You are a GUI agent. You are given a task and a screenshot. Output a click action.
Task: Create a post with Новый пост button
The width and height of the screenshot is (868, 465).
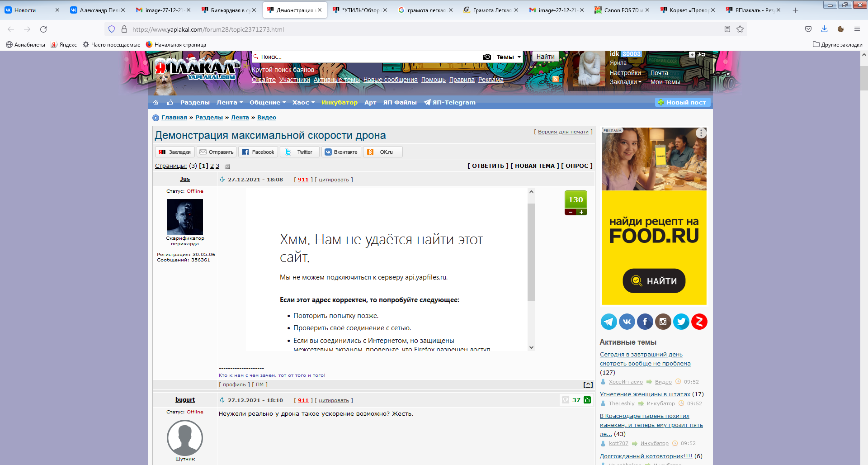click(683, 103)
